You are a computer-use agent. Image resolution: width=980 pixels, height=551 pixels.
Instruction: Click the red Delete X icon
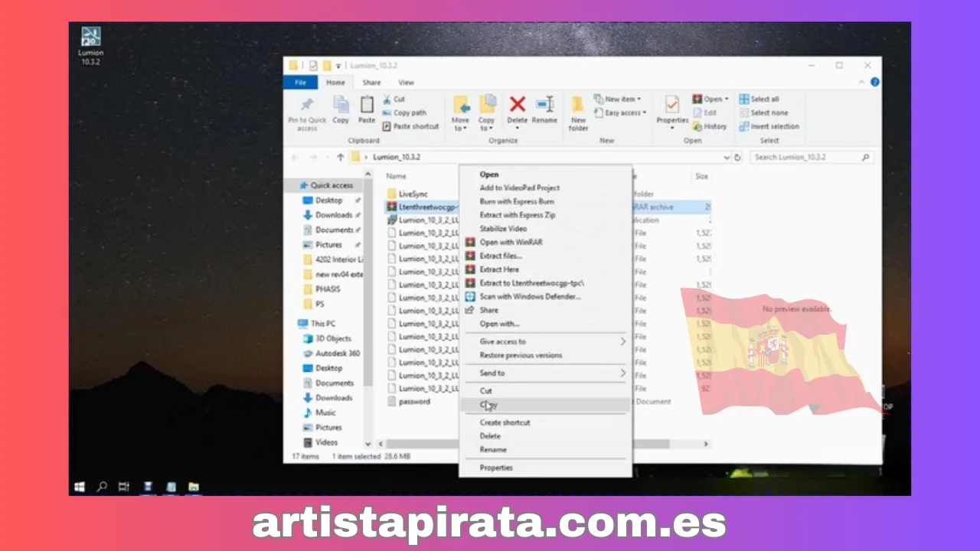tap(518, 104)
